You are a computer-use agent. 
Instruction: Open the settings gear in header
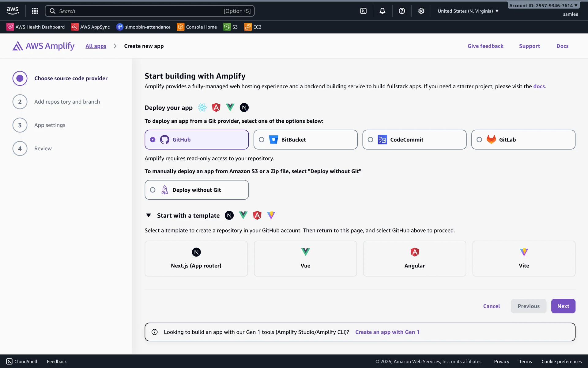pos(421,11)
